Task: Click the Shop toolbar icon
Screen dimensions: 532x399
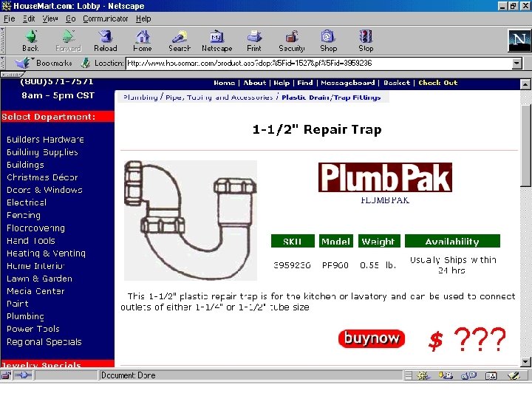Action: (328, 41)
